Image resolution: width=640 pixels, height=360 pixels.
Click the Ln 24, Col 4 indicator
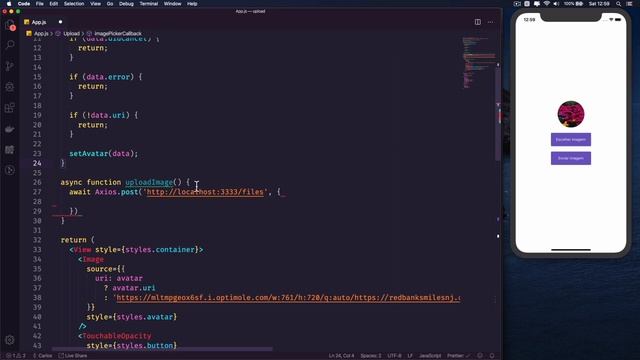pos(342,356)
